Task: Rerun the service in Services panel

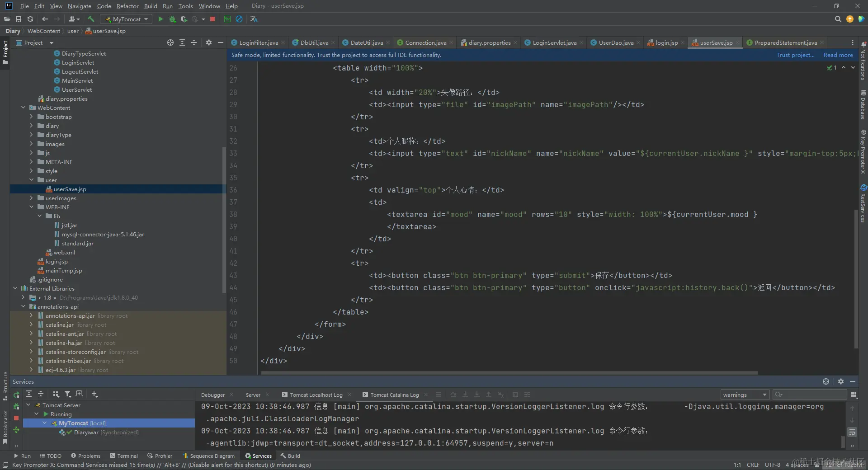Action: point(16,395)
